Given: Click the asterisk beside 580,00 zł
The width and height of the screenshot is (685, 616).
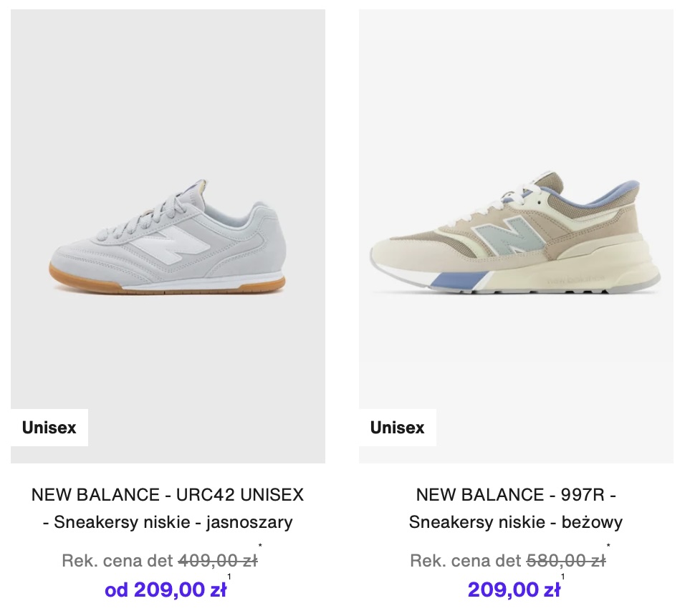Looking at the screenshot, I should (608, 547).
